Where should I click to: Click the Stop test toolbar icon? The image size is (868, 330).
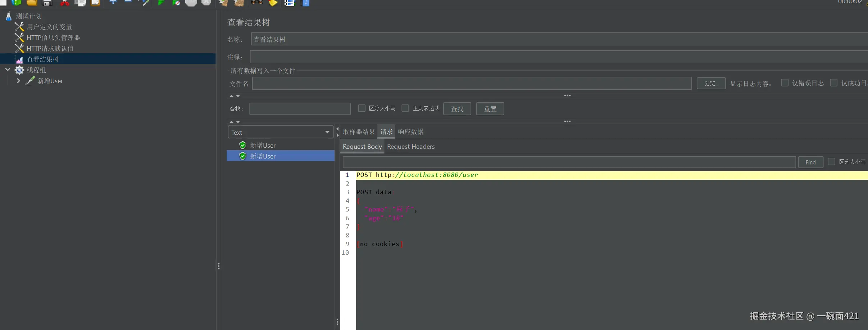(191, 3)
